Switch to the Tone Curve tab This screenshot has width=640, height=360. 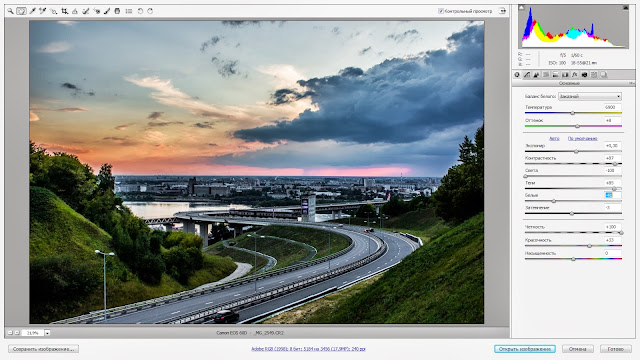527,75
